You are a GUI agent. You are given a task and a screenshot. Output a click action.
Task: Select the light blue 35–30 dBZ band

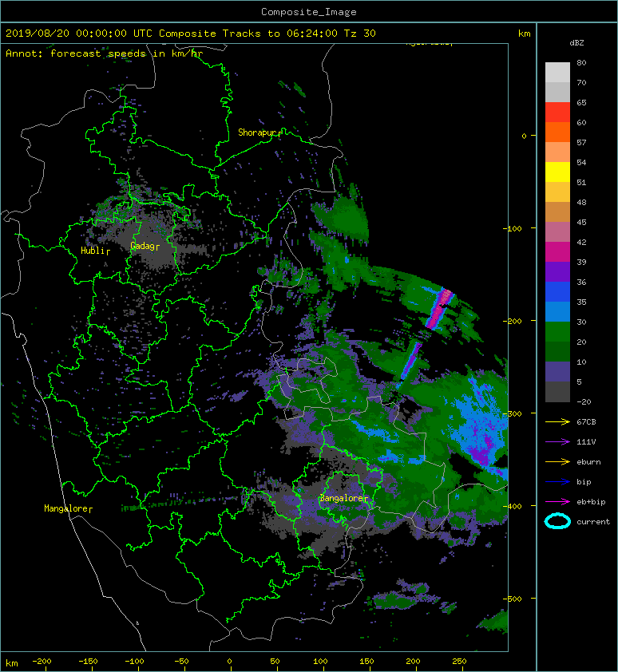[557, 312]
